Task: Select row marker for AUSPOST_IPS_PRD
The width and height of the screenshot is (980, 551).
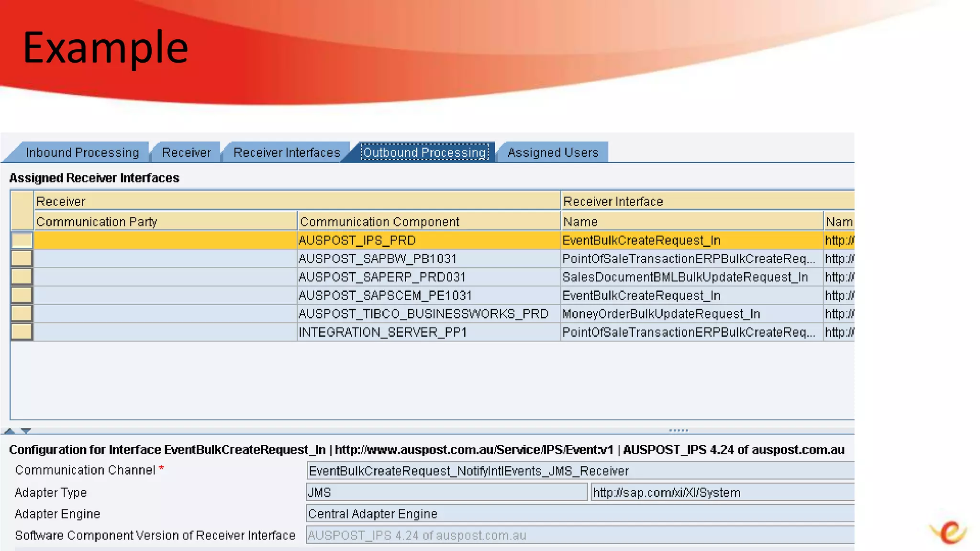Action: pyautogui.click(x=22, y=240)
